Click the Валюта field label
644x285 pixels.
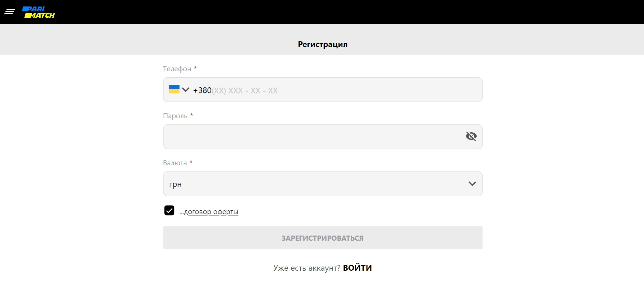click(x=175, y=163)
